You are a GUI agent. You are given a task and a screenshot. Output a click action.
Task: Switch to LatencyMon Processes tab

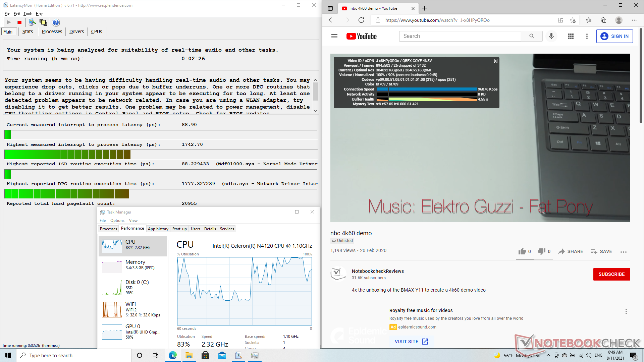point(52,32)
